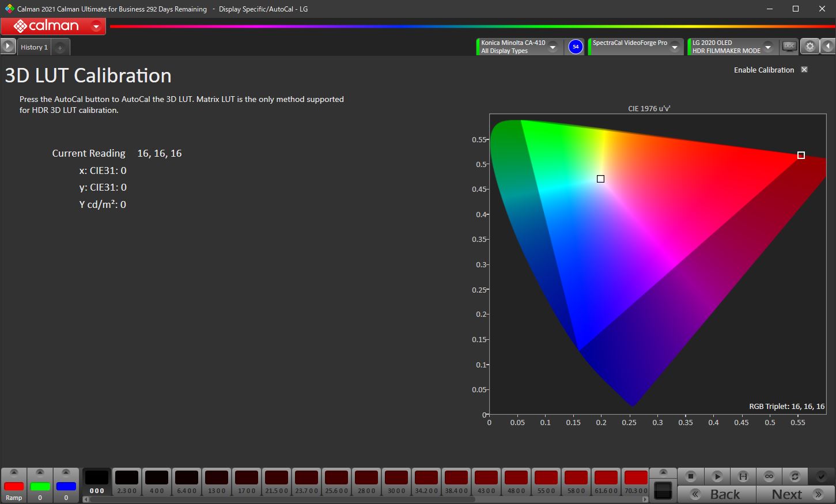Select the 30 0 0 swatch
Screen dimensions: 836x504
coord(396,482)
